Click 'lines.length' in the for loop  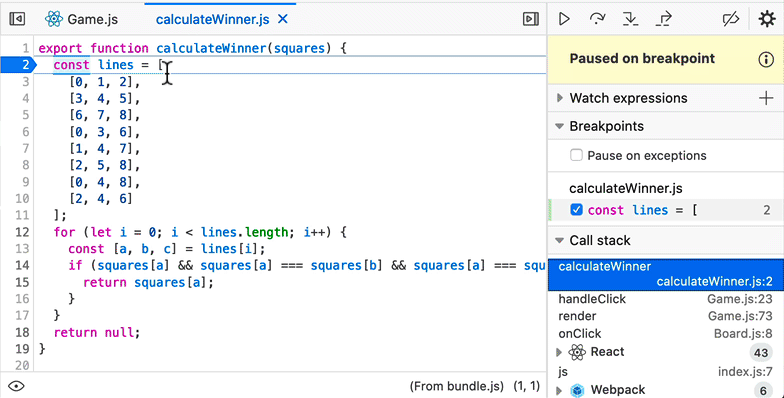coord(244,232)
